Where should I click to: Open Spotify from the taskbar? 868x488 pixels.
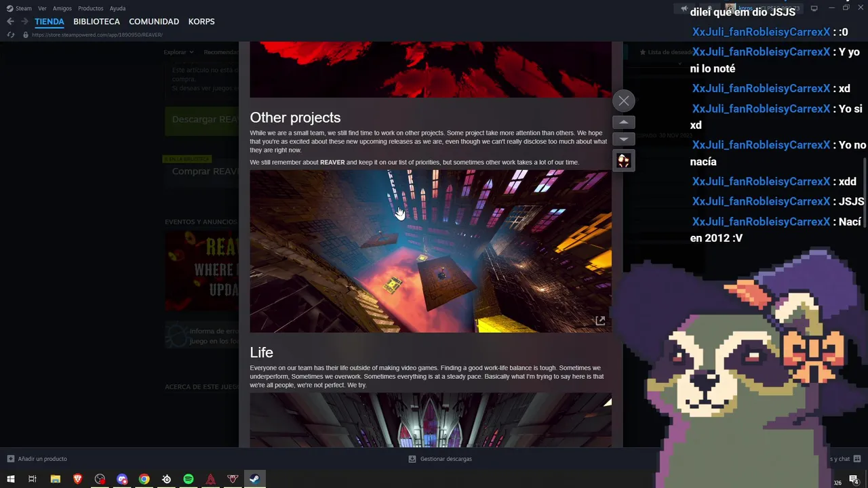pyautogui.click(x=189, y=479)
